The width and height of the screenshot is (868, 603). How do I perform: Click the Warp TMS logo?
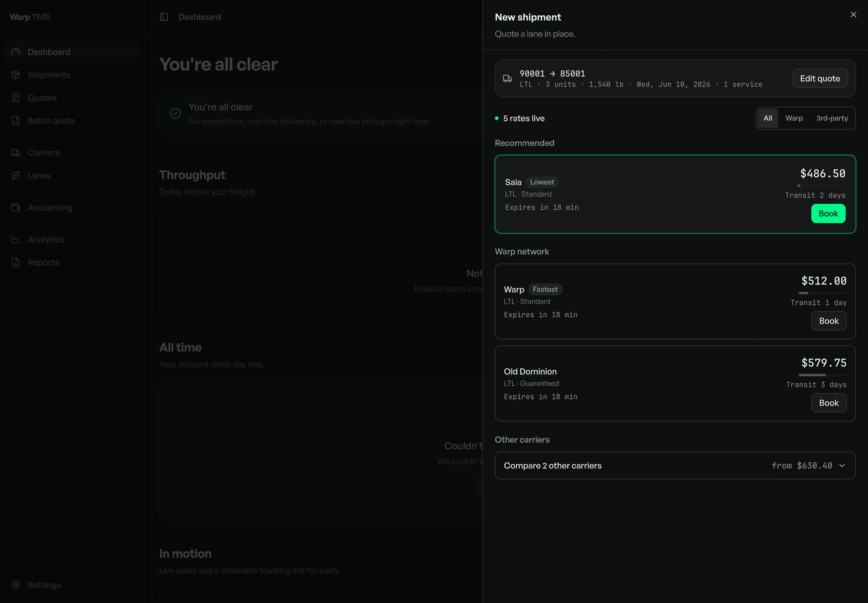pyautogui.click(x=30, y=17)
